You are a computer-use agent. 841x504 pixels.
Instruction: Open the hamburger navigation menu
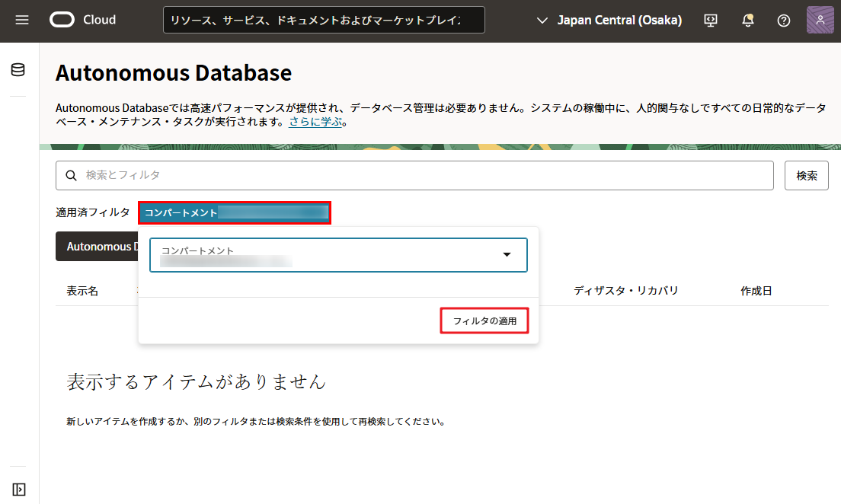point(22,20)
